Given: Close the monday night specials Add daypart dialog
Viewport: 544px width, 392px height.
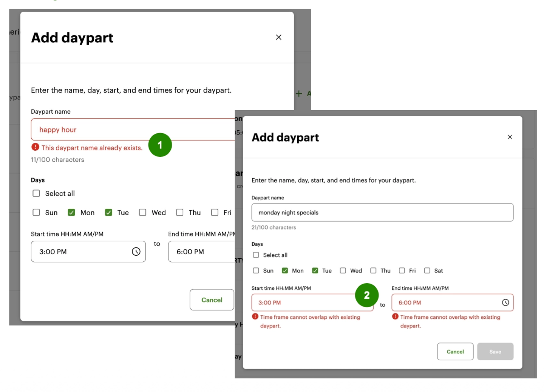Looking at the screenshot, I should [510, 137].
